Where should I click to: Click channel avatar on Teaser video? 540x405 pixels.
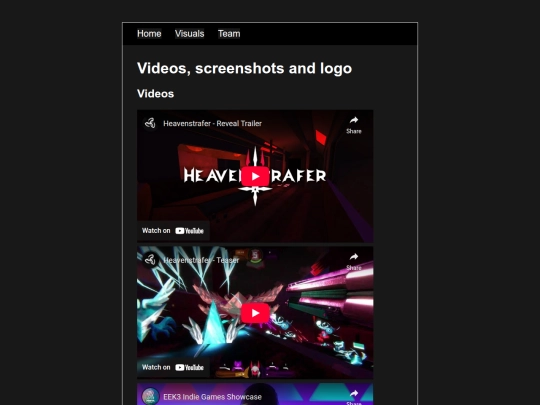click(150, 260)
